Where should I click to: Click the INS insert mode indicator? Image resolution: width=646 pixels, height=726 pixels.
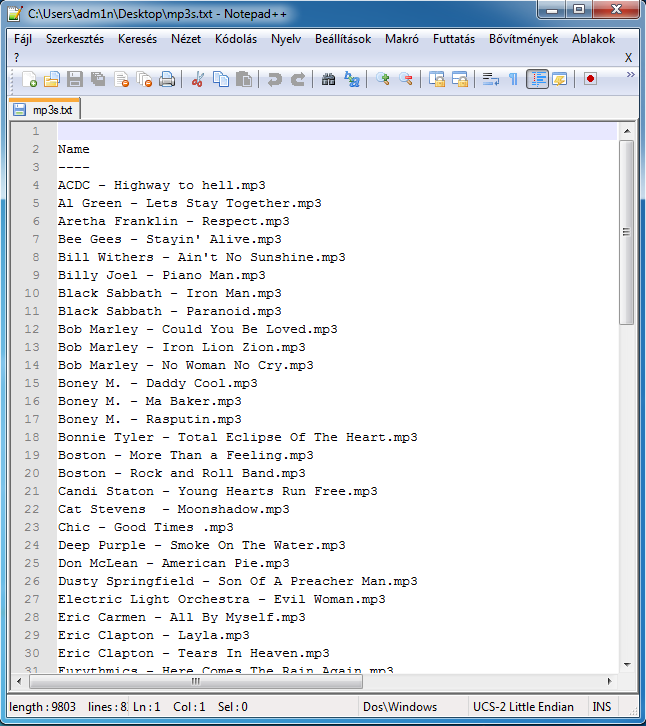[x=602, y=707]
